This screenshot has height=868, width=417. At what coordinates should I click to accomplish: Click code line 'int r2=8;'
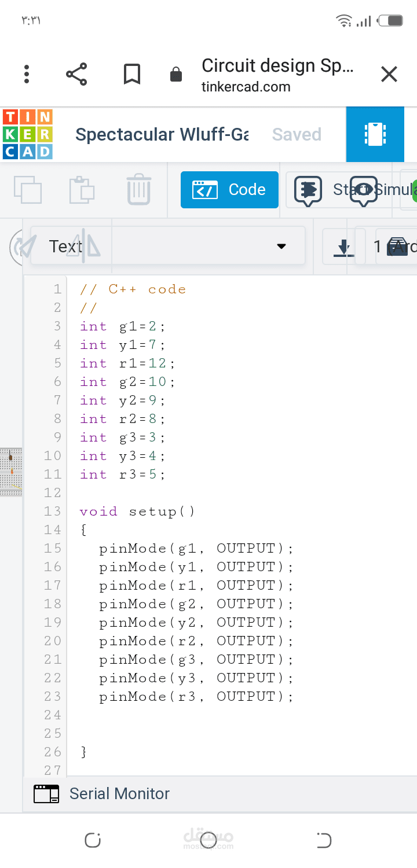(x=123, y=419)
